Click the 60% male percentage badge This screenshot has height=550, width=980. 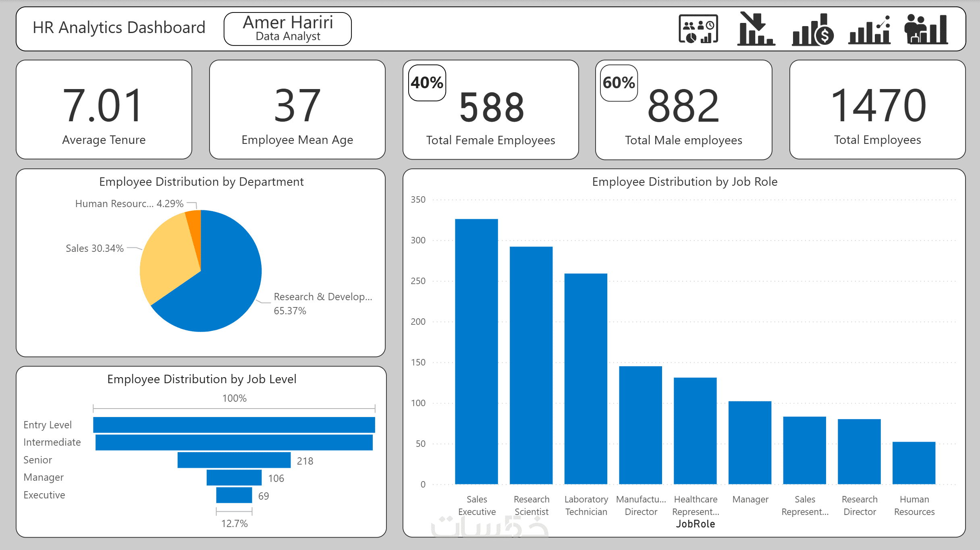pos(619,83)
